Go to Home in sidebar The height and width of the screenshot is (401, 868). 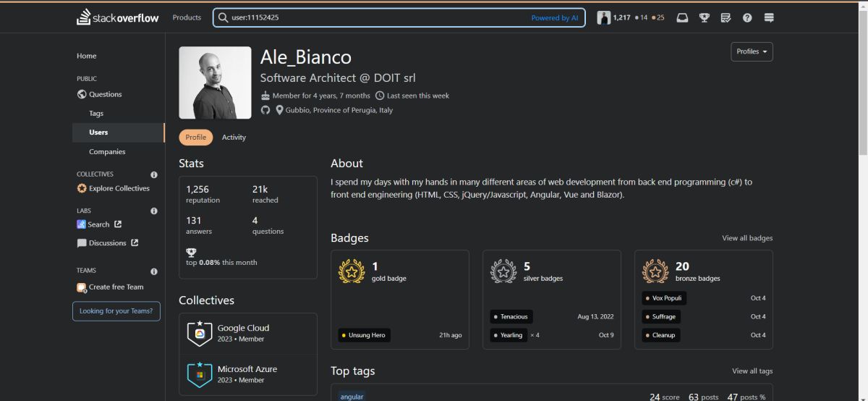(x=87, y=56)
